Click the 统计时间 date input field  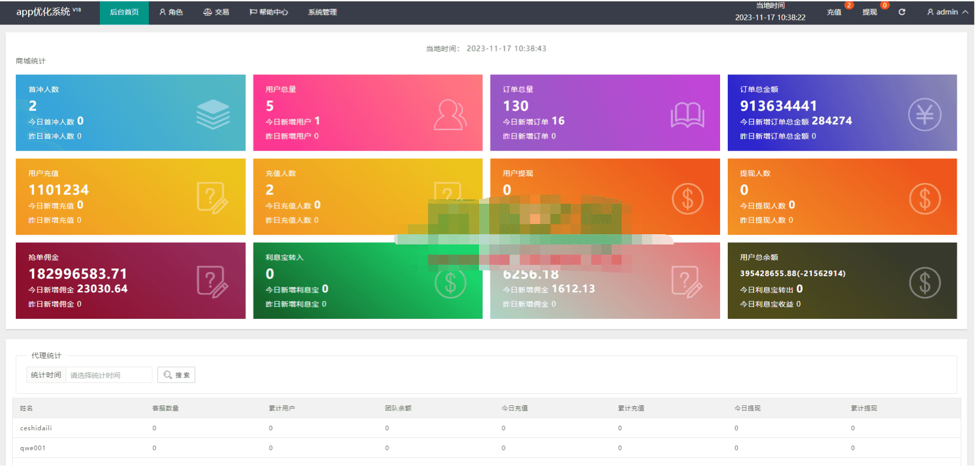(x=109, y=375)
